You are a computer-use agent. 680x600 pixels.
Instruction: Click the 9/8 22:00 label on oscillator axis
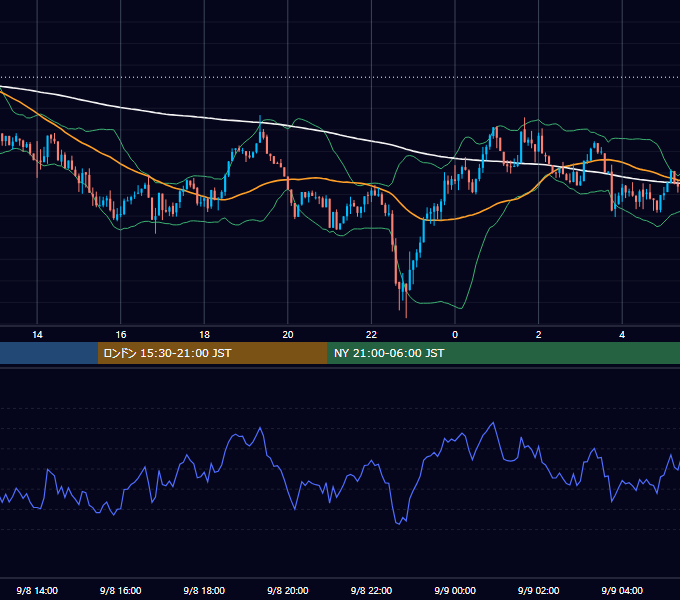(371, 590)
